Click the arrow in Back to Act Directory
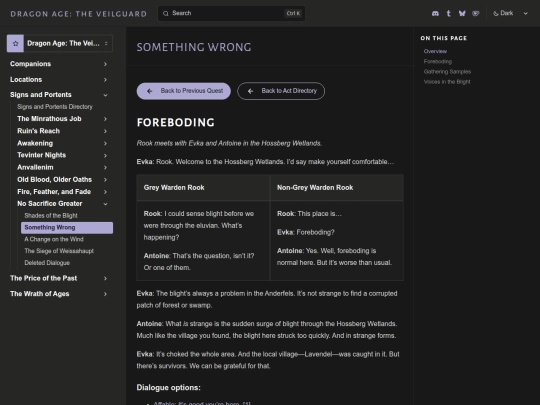Image resolution: width=540 pixels, height=405 pixels. click(x=250, y=91)
